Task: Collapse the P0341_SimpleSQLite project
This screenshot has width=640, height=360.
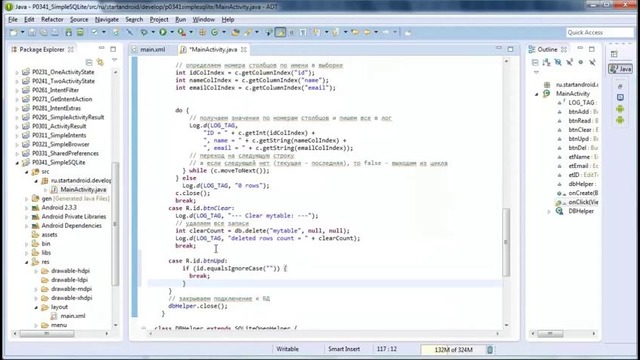Action: tap(17, 162)
